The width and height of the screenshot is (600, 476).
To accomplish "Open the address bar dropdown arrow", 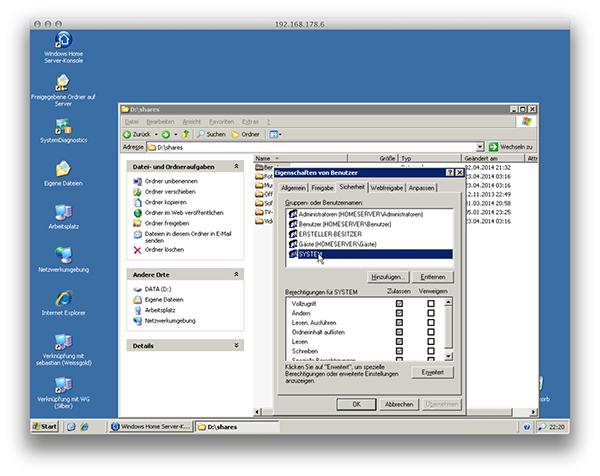I will point(480,147).
